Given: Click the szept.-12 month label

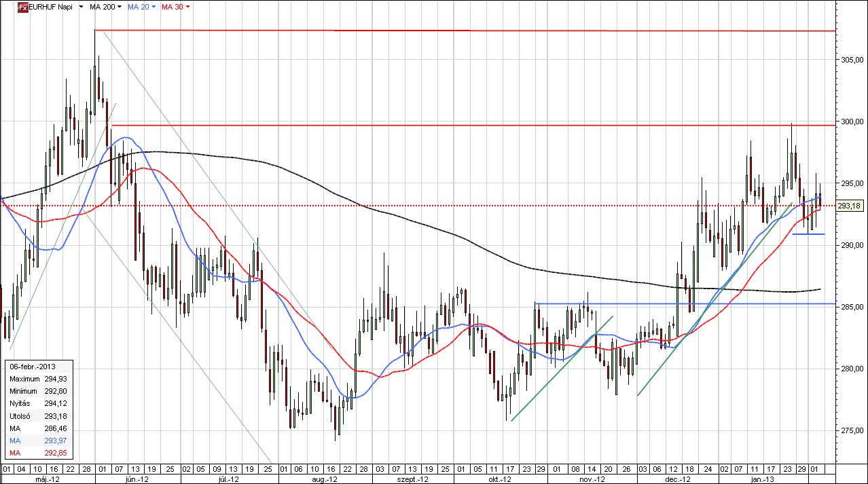Looking at the screenshot, I should 414,479.
